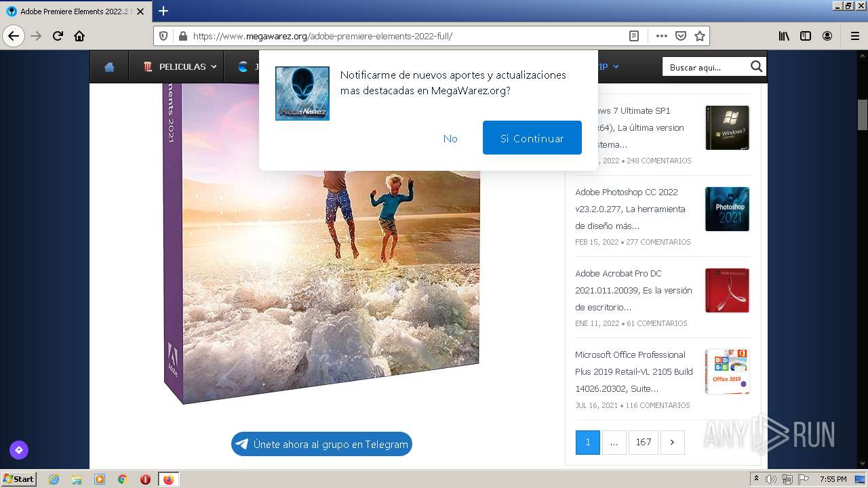Viewport: 868px width, 488px height.
Task: Click the search magnifier icon
Action: 757,66
